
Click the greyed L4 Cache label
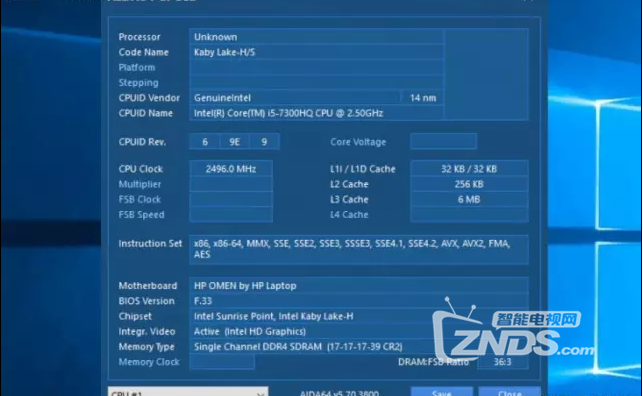[349, 214]
